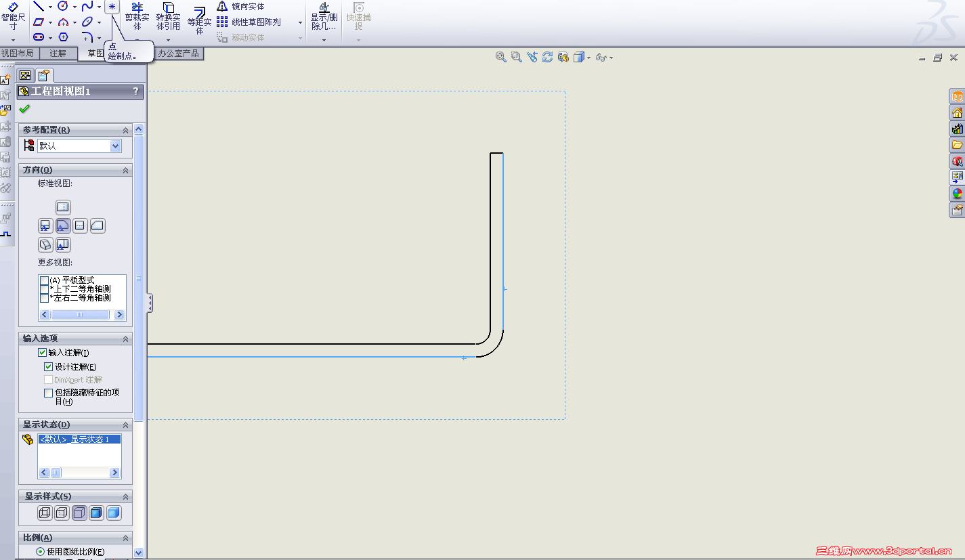
Task: Select the Parallelogram/Rectangle sketch tool
Action: click(x=39, y=22)
